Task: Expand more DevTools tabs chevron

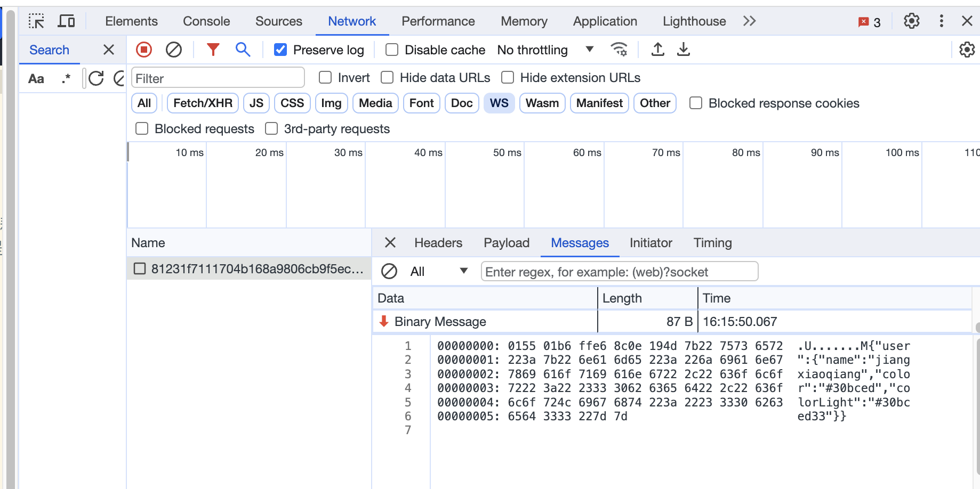Action: 749,21
